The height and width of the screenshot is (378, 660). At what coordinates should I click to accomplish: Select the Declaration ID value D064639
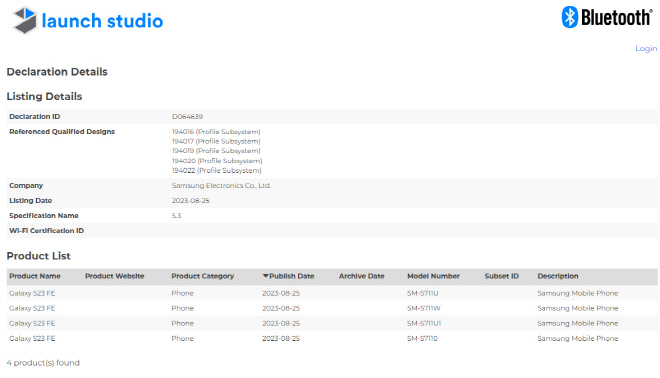point(187,117)
